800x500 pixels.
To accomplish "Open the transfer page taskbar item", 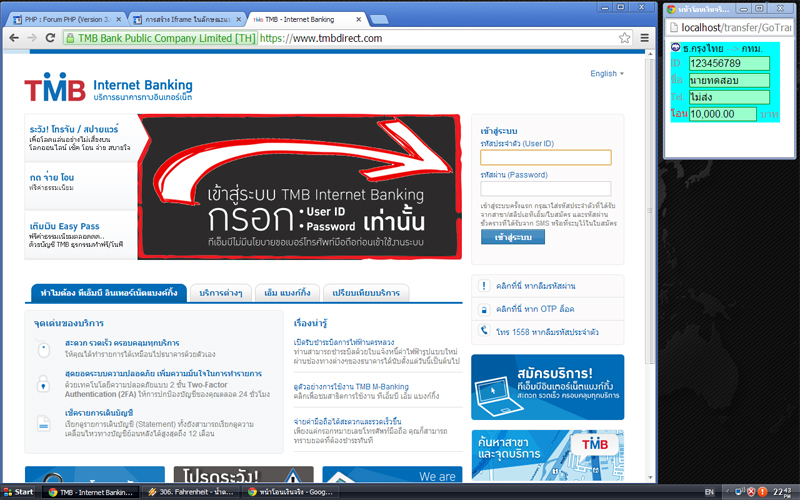I will pos(291,492).
